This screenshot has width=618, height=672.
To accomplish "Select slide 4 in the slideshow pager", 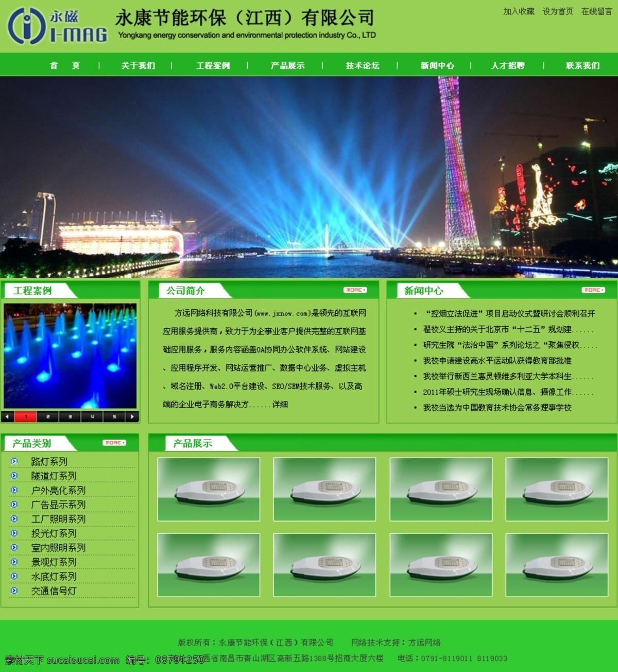I will (x=92, y=416).
